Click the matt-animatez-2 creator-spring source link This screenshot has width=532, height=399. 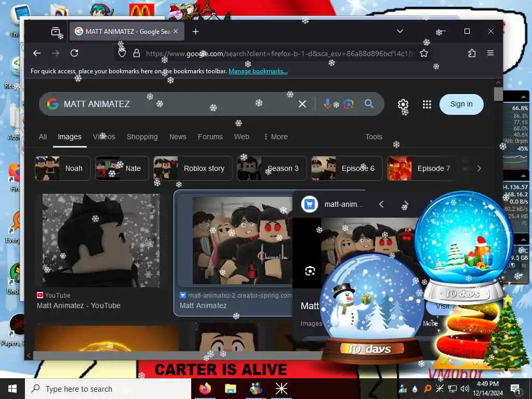point(236,296)
